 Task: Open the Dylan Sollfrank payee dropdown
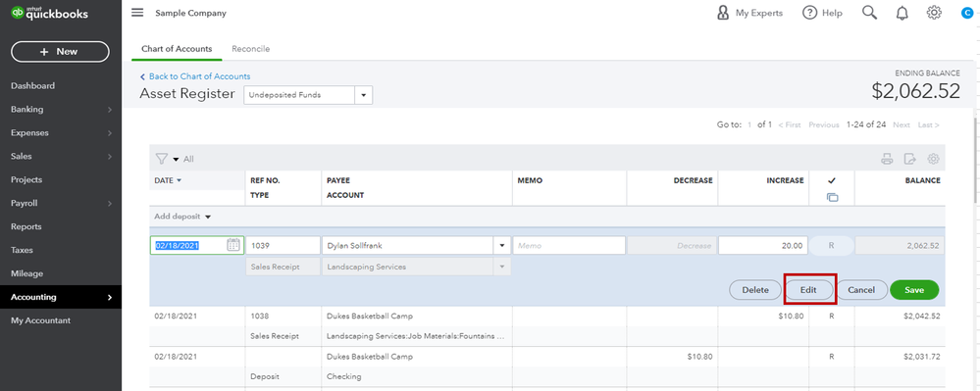pyautogui.click(x=502, y=245)
